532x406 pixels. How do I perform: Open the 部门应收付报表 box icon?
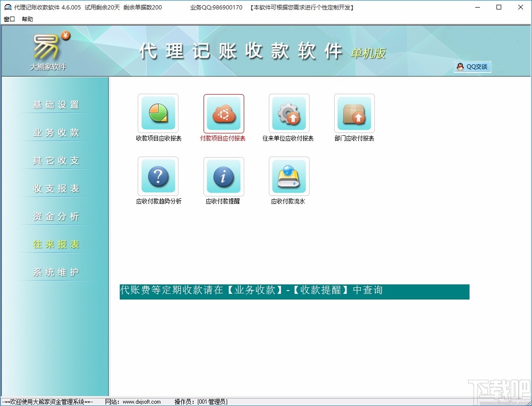355,113
